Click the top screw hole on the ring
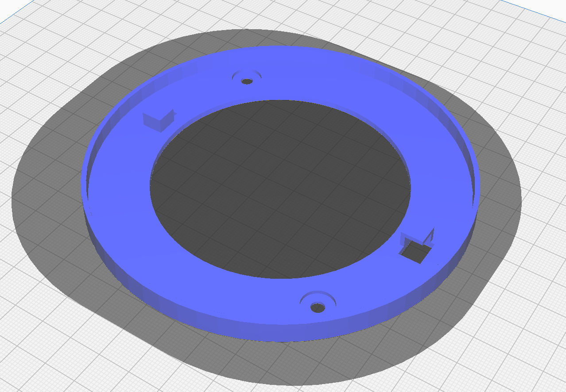 pyautogui.click(x=247, y=81)
